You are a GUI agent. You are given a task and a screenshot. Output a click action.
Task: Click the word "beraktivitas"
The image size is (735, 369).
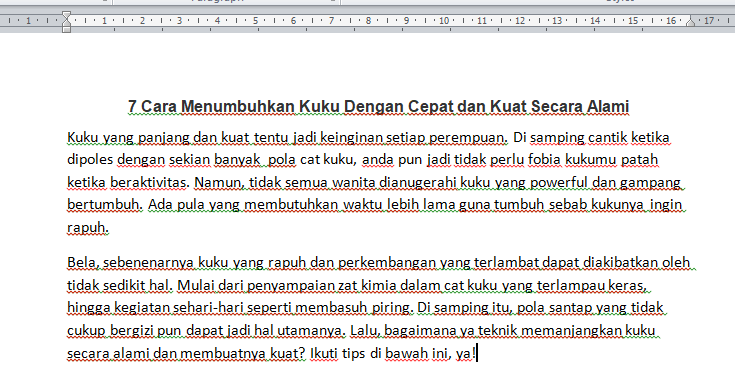click(150, 182)
